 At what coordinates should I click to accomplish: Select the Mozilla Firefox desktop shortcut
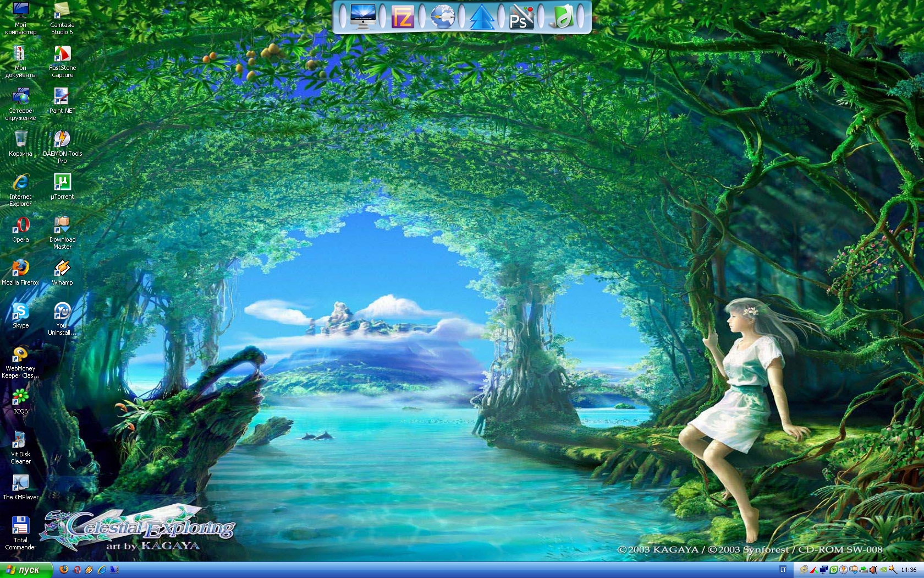20,272
